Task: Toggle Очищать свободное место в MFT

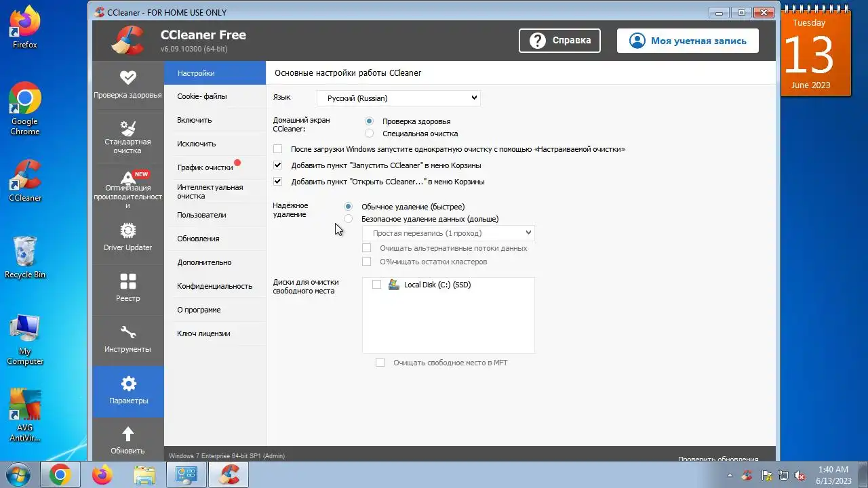Action: coord(380,363)
